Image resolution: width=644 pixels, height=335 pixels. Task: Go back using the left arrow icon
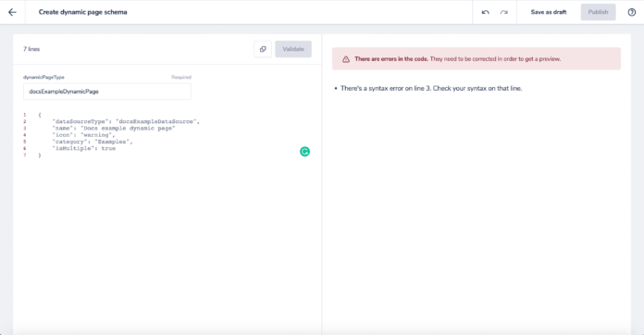coord(12,12)
